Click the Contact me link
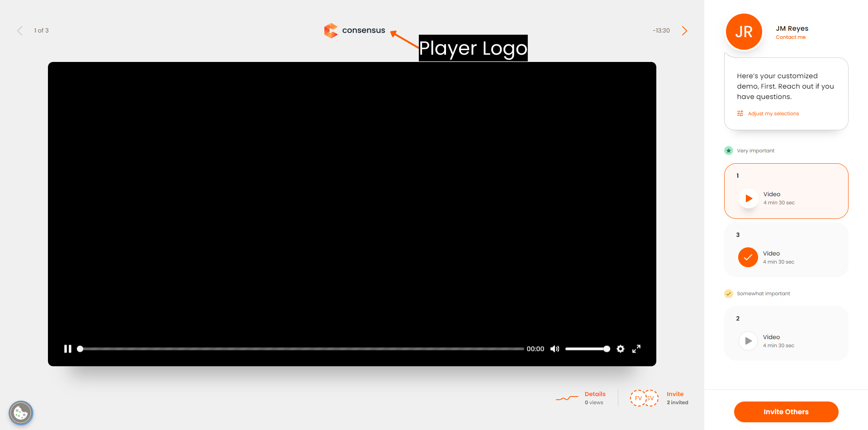 tap(790, 37)
